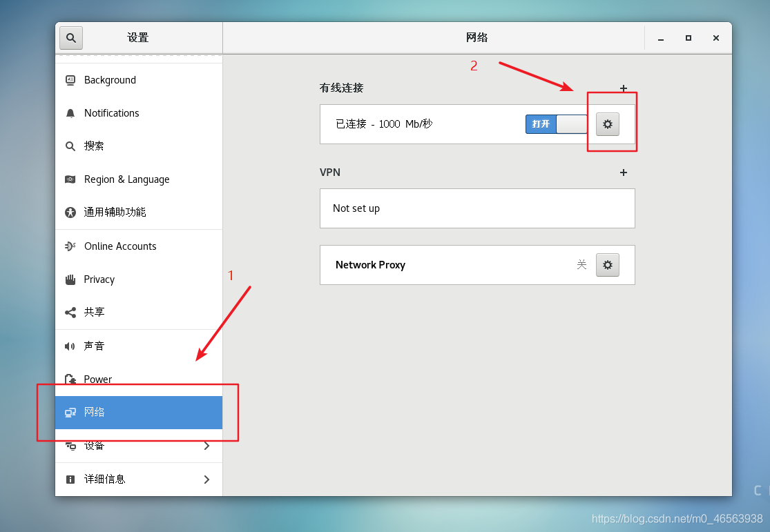The width and height of the screenshot is (770, 532).
Task: Add a new wired connection profile
Action: click(x=623, y=88)
